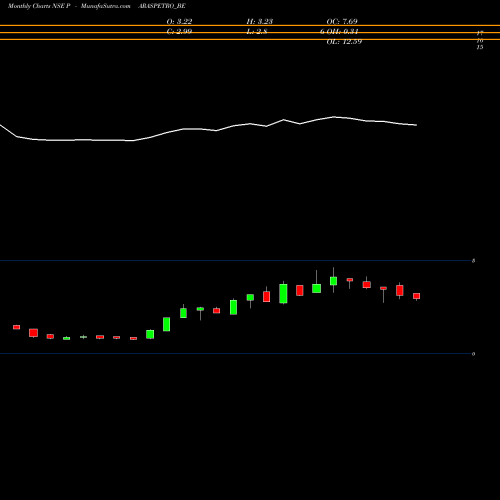Screen dimensions: 500x500
Task: Click the 'O: 3.22' open value
Action: tap(179, 22)
